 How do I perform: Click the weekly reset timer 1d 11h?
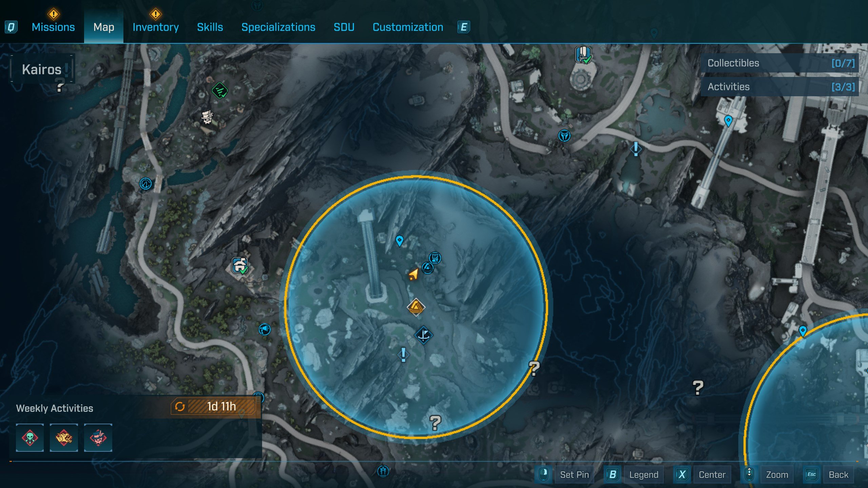coord(214,406)
